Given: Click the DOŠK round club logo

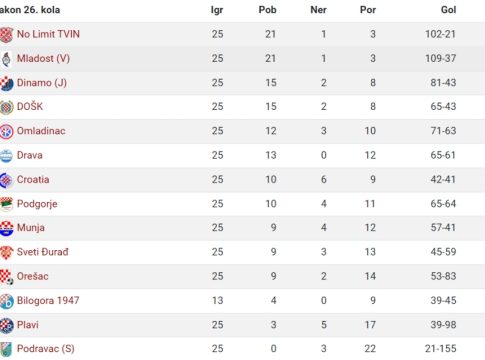Looking at the screenshot, I should coord(6,107).
